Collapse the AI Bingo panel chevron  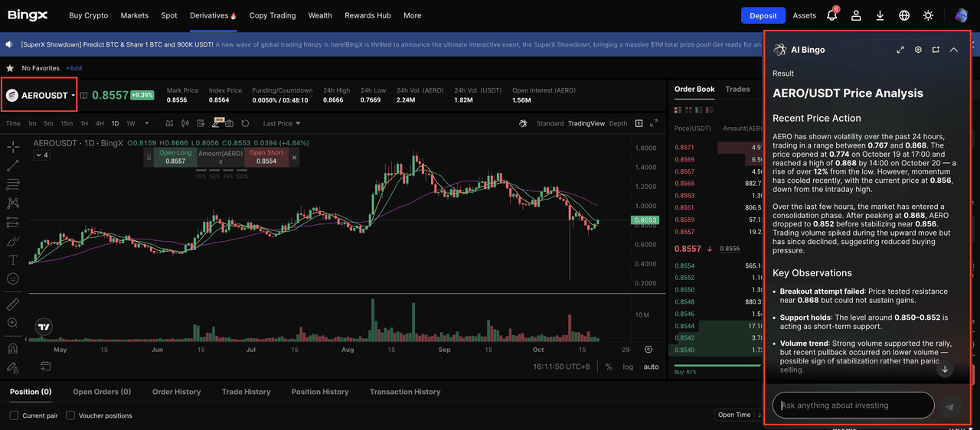tap(954, 50)
